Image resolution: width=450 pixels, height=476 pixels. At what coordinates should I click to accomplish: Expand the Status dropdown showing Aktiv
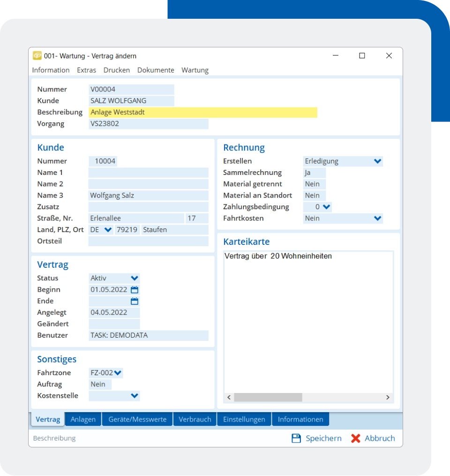click(x=134, y=278)
